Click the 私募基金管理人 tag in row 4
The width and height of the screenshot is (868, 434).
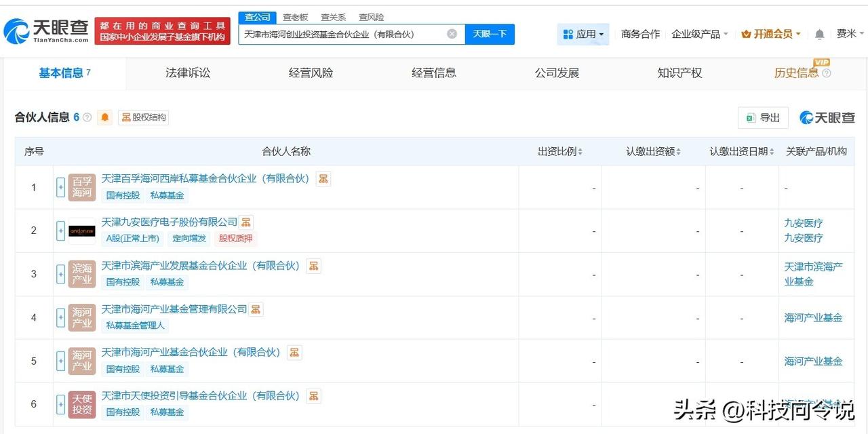point(135,325)
